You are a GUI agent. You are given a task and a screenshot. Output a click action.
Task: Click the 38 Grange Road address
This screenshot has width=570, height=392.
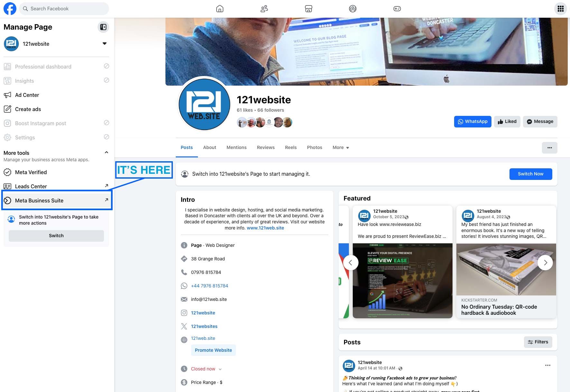coord(208,259)
